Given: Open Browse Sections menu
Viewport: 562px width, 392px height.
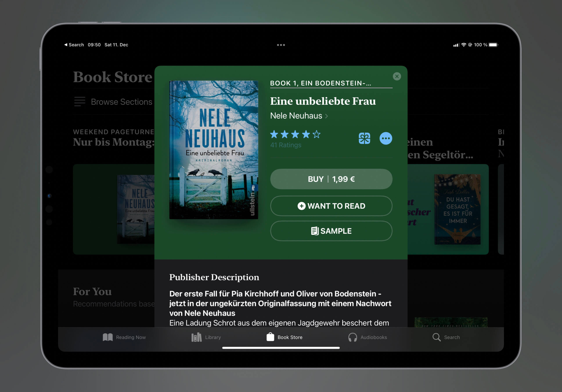Looking at the screenshot, I should tap(113, 102).
